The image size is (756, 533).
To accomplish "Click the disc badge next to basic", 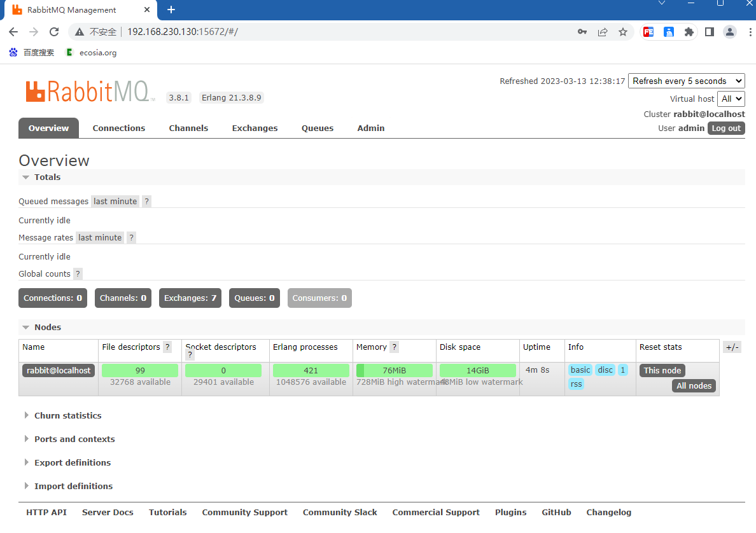I will click(x=605, y=370).
